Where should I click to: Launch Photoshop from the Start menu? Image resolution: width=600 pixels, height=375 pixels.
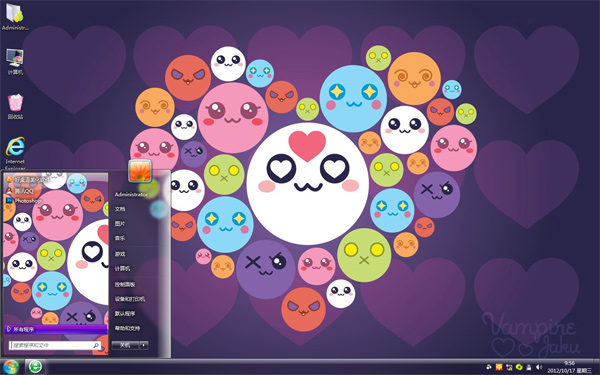(x=23, y=201)
